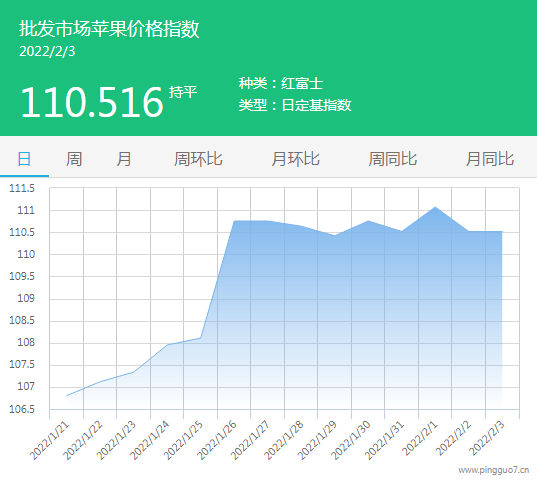Image resolution: width=537 pixels, height=481 pixels.
Task: Click the 2022/1/21 x-axis date label
Action: [x=50, y=440]
